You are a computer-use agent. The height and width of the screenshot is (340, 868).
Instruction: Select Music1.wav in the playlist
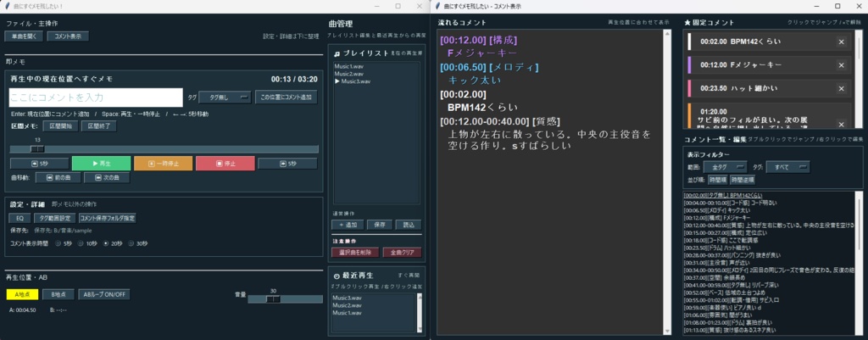pyautogui.click(x=348, y=66)
